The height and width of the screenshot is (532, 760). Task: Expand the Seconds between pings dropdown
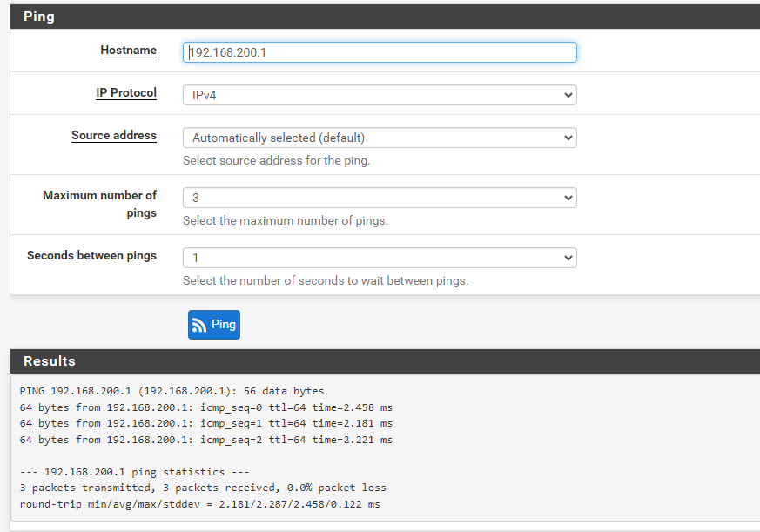(x=380, y=258)
